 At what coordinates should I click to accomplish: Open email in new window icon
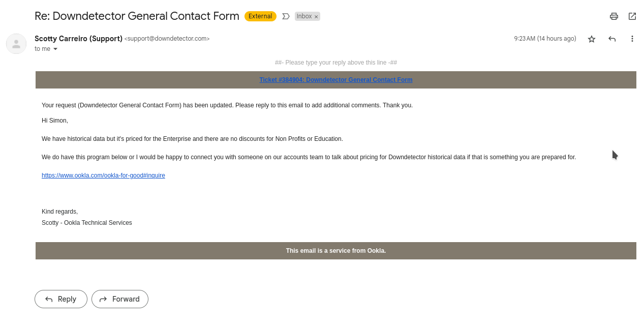(632, 16)
